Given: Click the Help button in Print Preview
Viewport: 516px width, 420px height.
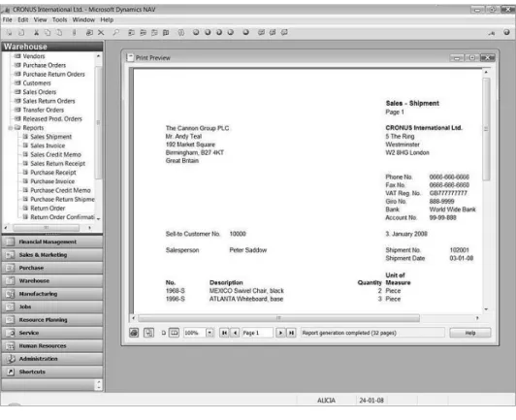Looking at the screenshot, I should tap(469, 333).
